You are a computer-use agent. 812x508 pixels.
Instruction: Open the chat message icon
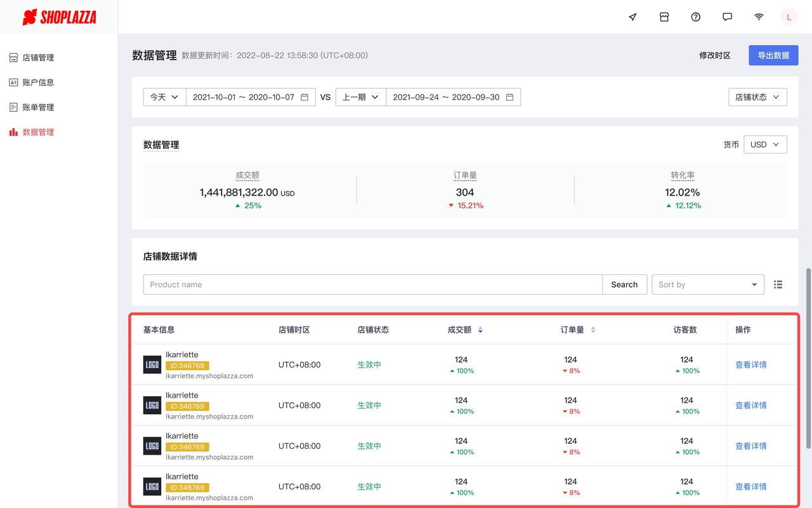[728, 17]
